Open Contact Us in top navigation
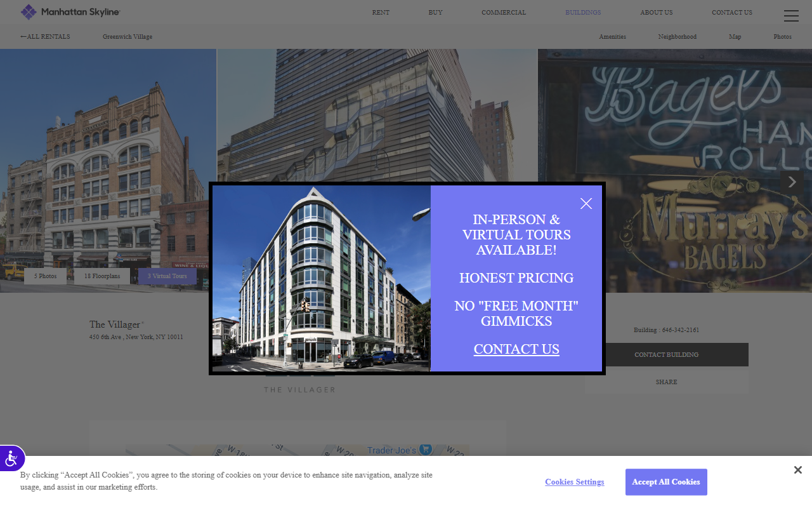The width and height of the screenshot is (812, 508). 732,13
